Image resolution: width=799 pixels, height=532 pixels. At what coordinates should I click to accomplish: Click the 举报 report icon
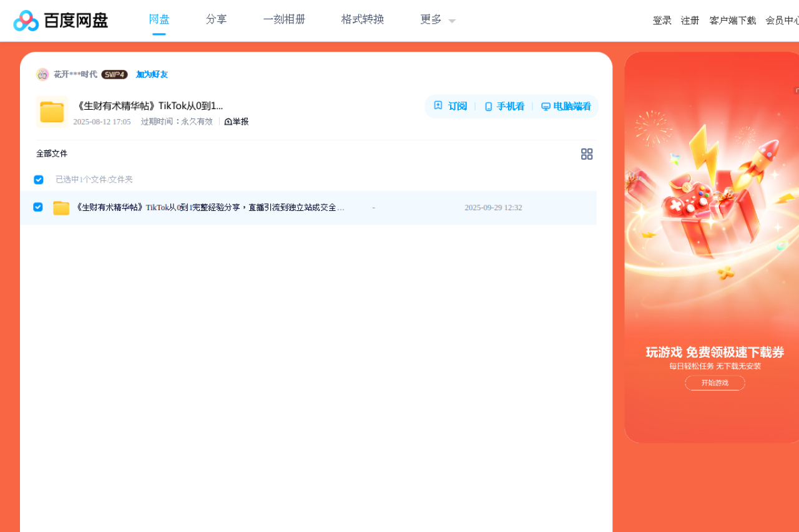227,121
